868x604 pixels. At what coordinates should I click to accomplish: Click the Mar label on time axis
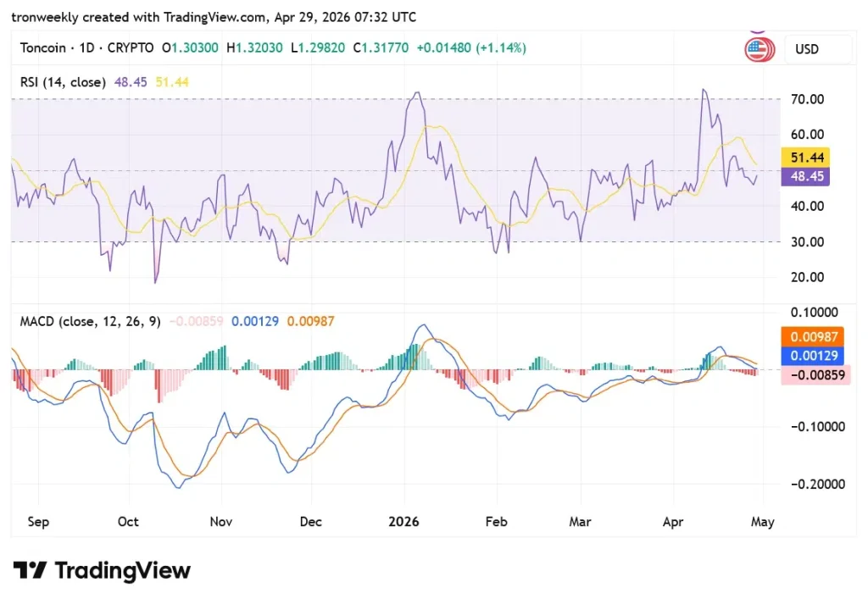[580, 522]
